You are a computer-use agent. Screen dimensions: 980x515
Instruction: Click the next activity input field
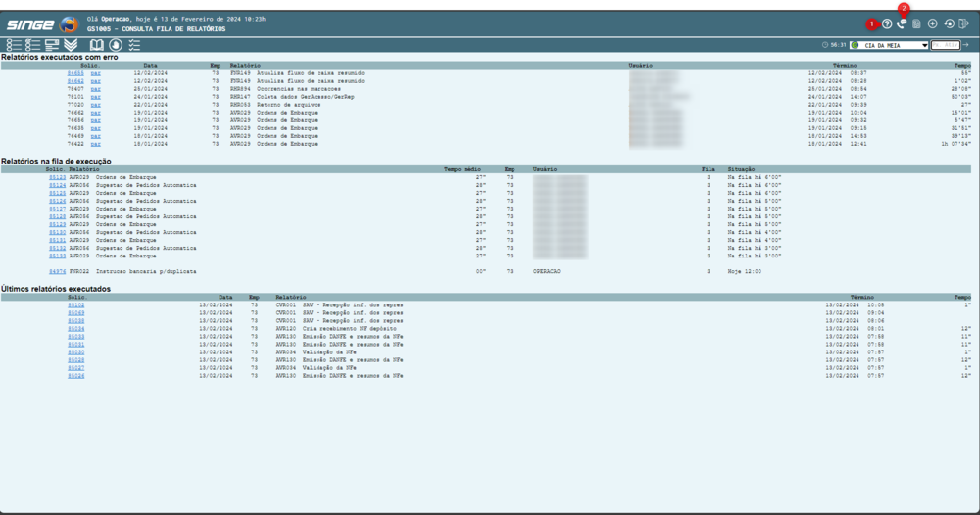pyautogui.click(x=945, y=45)
